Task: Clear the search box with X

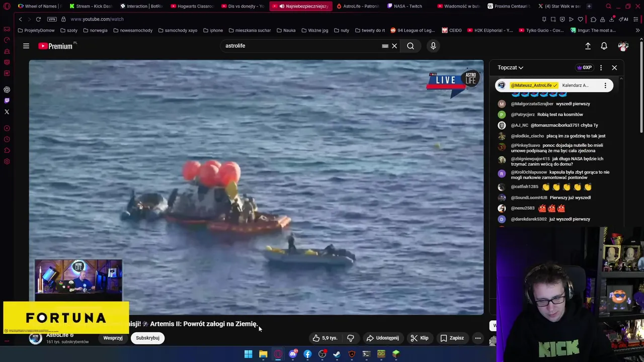Action: tap(394, 46)
